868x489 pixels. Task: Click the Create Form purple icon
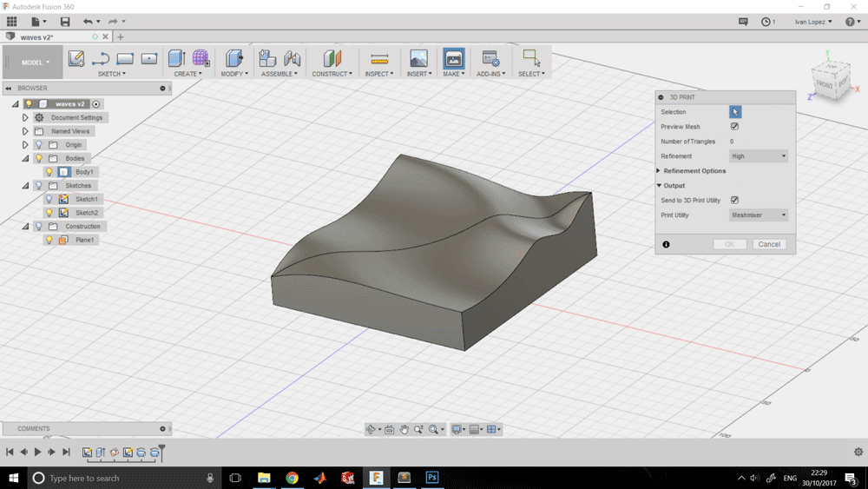pyautogui.click(x=201, y=58)
